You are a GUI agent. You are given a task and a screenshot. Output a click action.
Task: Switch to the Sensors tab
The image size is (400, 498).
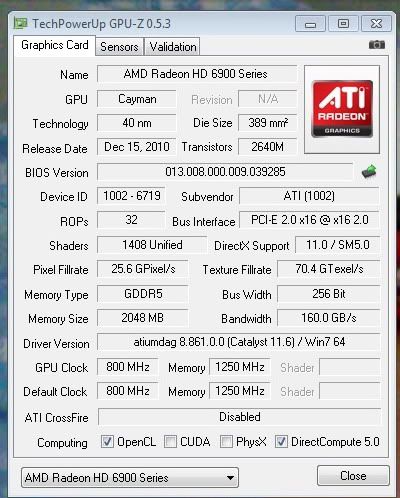pos(119,47)
